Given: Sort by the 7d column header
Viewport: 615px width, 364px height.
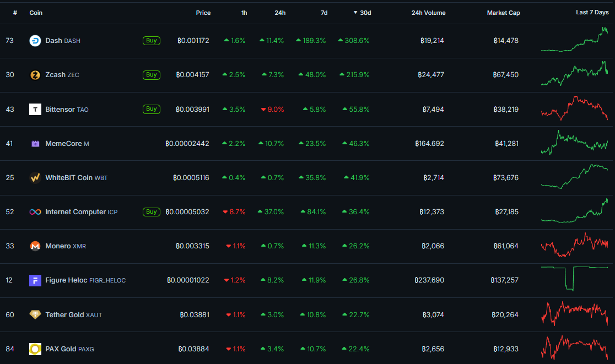Looking at the screenshot, I should pos(324,13).
